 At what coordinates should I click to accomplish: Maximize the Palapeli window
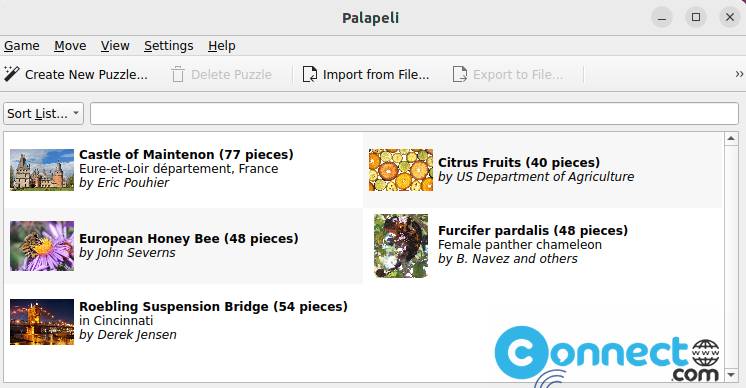[696, 18]
